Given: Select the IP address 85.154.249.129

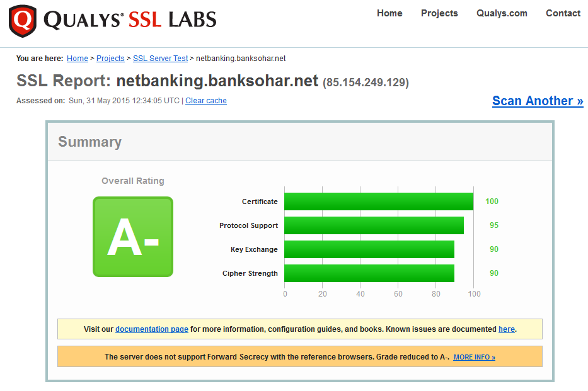Looking at the screenshot, I should pyautogui.click(x=366, y=82).
